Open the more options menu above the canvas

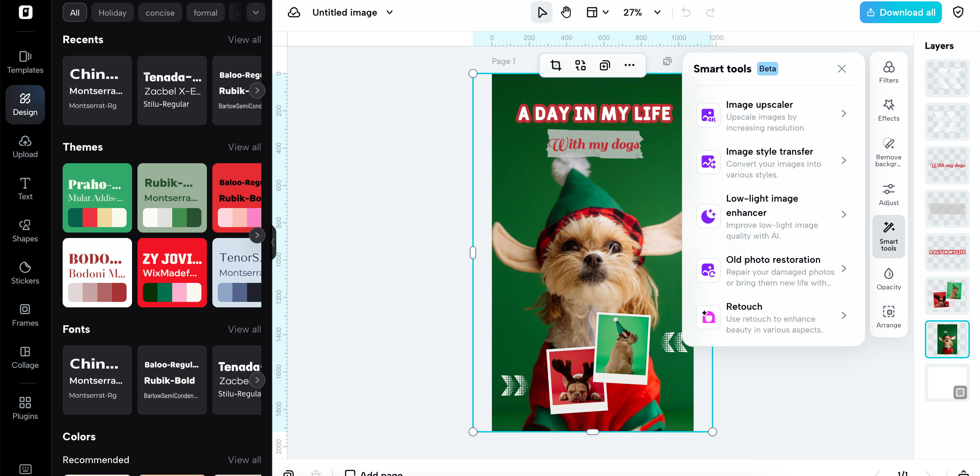pyautogui.click(x=629, y=65)
